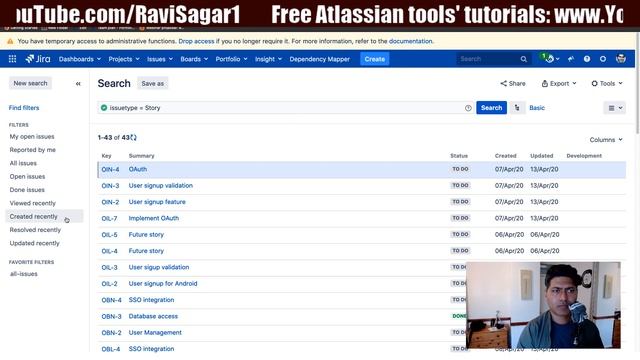Open the Dashboards menu
Screen dimensions: 640x360
point(80,59)
